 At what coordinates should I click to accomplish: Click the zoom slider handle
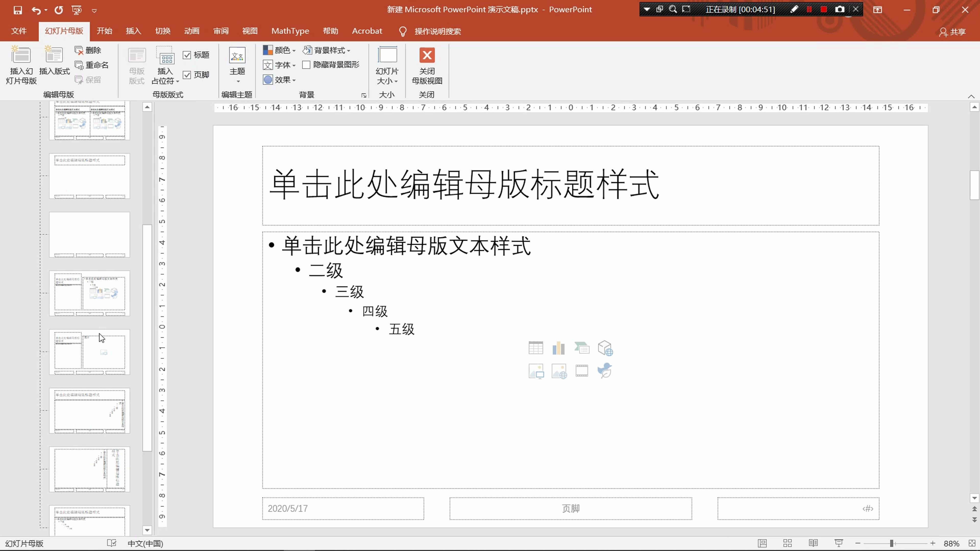(891, 543)
